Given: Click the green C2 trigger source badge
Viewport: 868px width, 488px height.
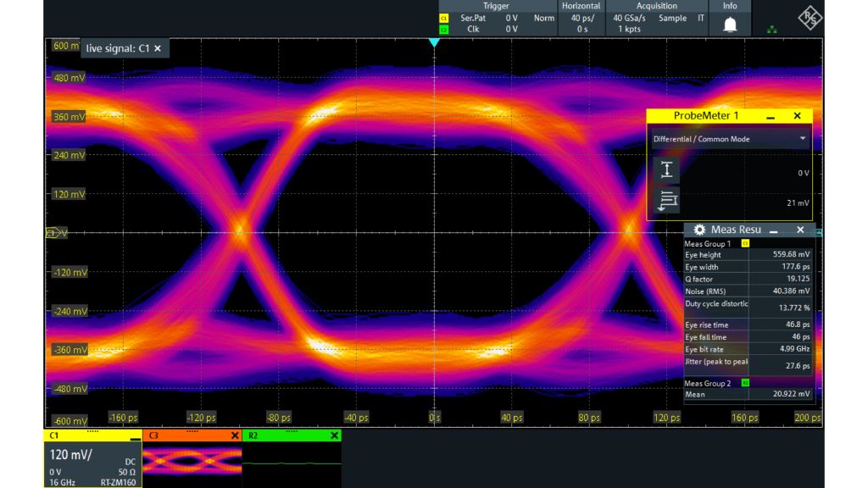Looking at the screenshot, I should pos(443,29).
